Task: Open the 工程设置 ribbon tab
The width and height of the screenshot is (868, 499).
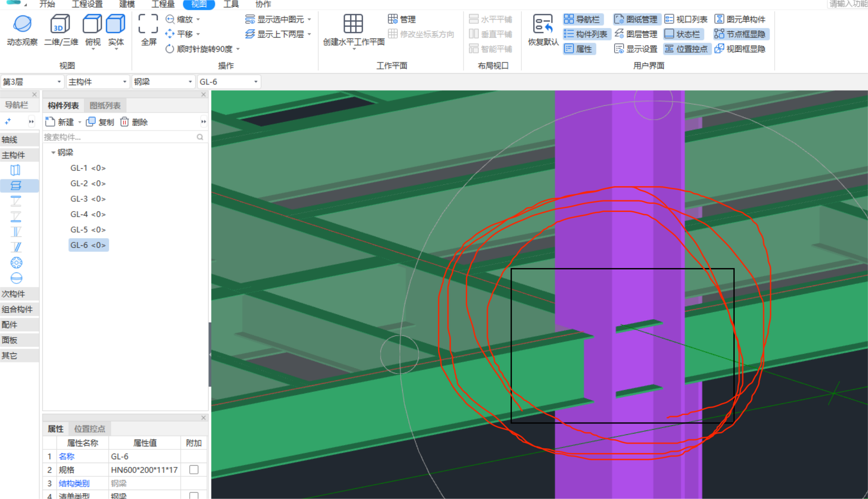Action: click(87, 4)
